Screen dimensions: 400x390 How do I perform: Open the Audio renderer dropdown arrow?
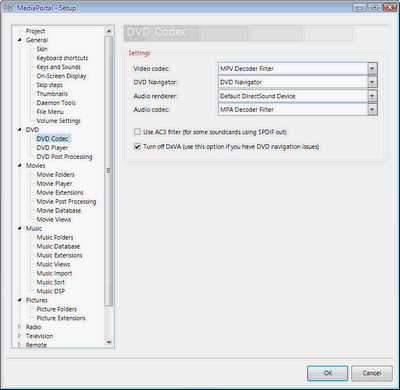372,96
